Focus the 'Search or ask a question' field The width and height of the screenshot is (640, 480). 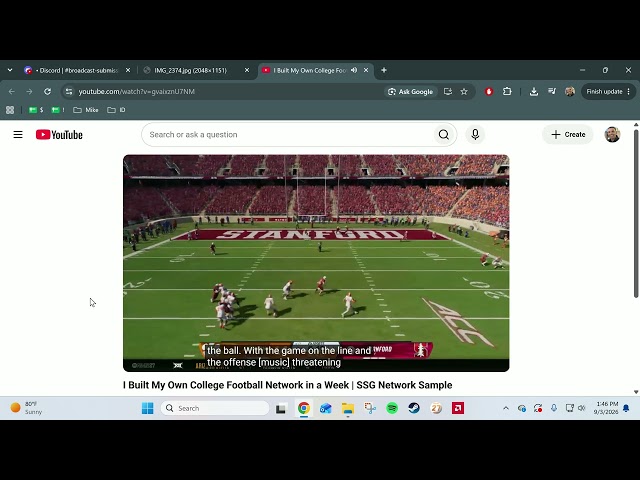288,134
